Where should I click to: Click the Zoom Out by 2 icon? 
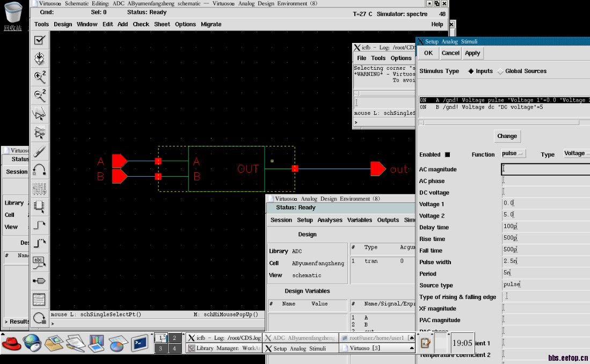(x=40, y=96)
